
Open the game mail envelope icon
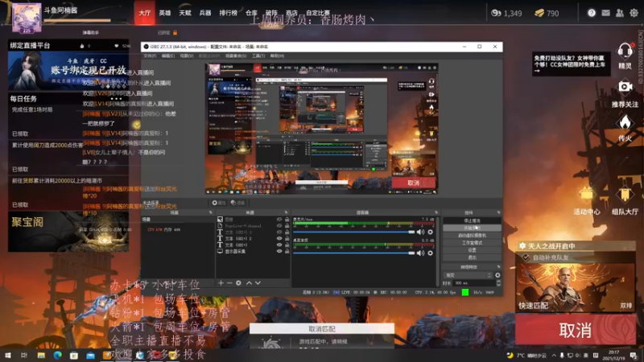pos(605,13)
